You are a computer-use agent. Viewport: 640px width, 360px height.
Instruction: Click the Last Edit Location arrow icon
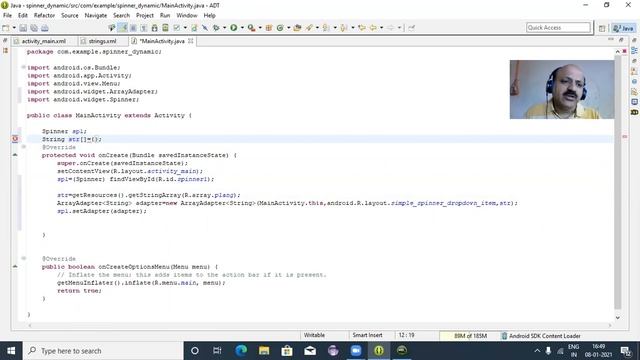tap(361, 28)
